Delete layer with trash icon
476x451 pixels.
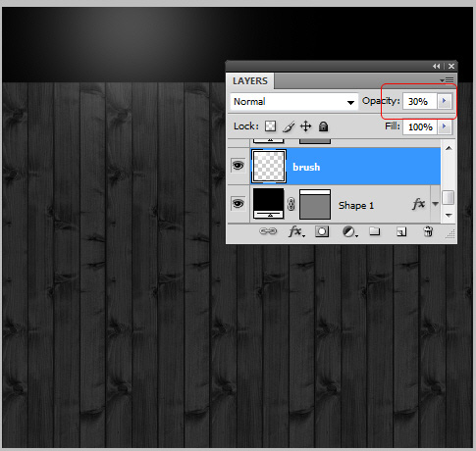tap(428, 231)
